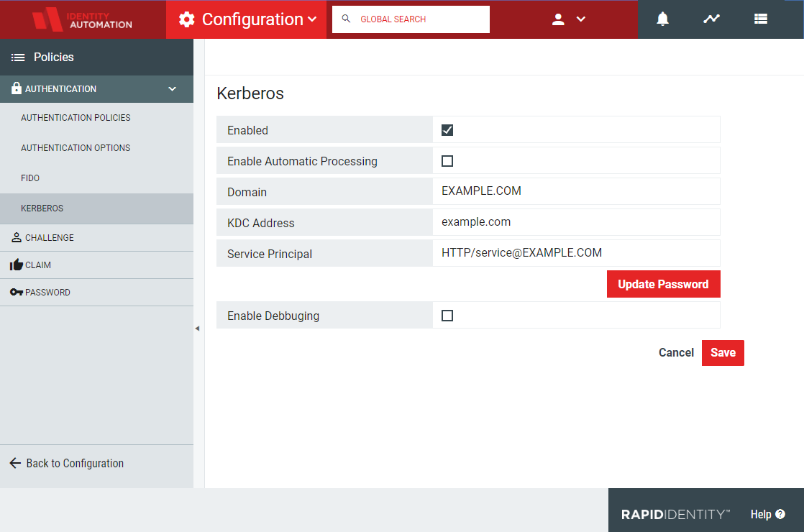Click the Save button
The height and width of the screenshot is (532, 804).
point(723,352)
